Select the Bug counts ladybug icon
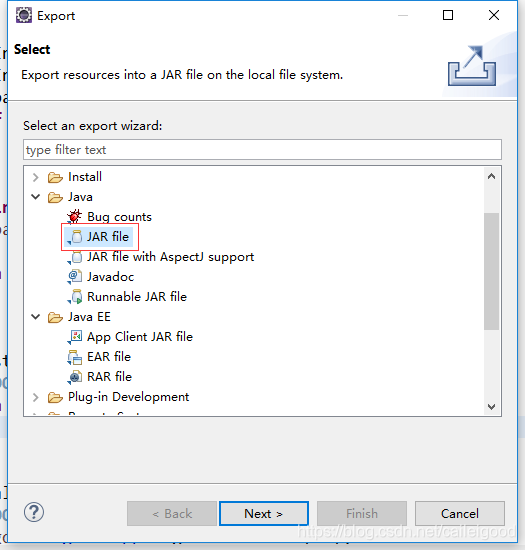The height and width of the screenshot is (550, 525). tap(74, 216)
